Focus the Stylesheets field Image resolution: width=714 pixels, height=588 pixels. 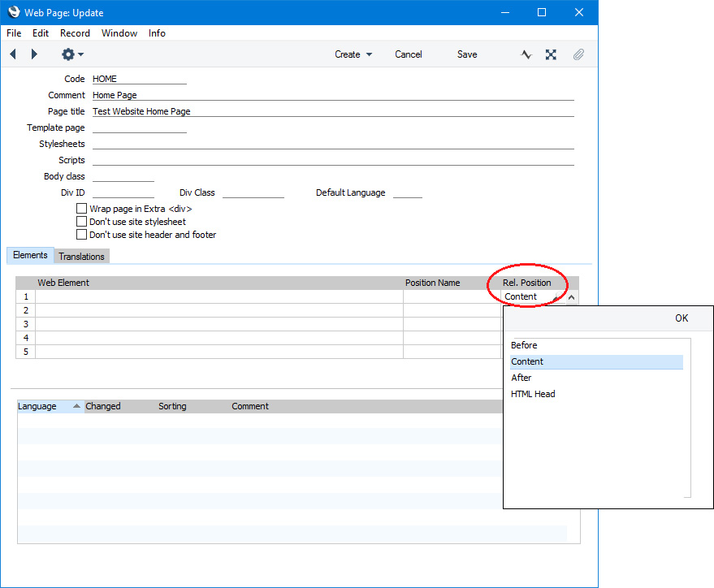pos(333,144)
